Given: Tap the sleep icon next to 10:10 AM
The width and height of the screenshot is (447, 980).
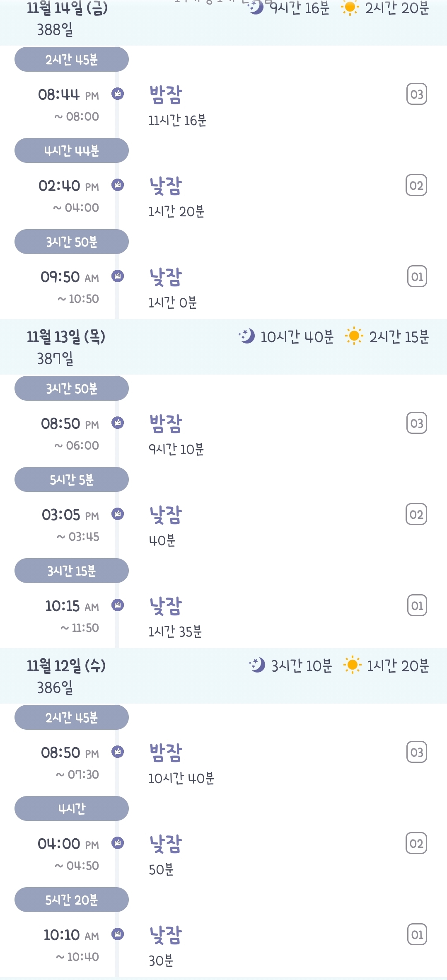Looking at the screenshot, I should click(118, 934).
